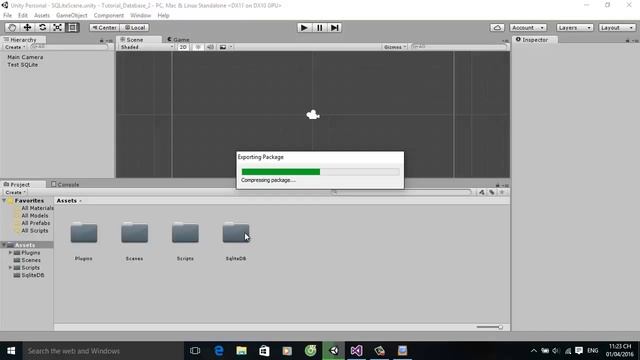
Task: Select All Models favorite
Action: (34, 216)
